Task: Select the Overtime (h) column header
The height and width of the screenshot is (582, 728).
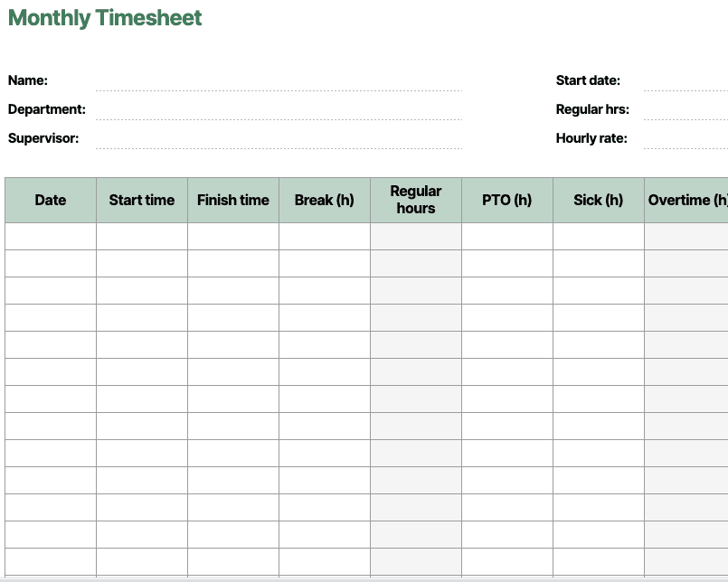Action: [686, 201]
